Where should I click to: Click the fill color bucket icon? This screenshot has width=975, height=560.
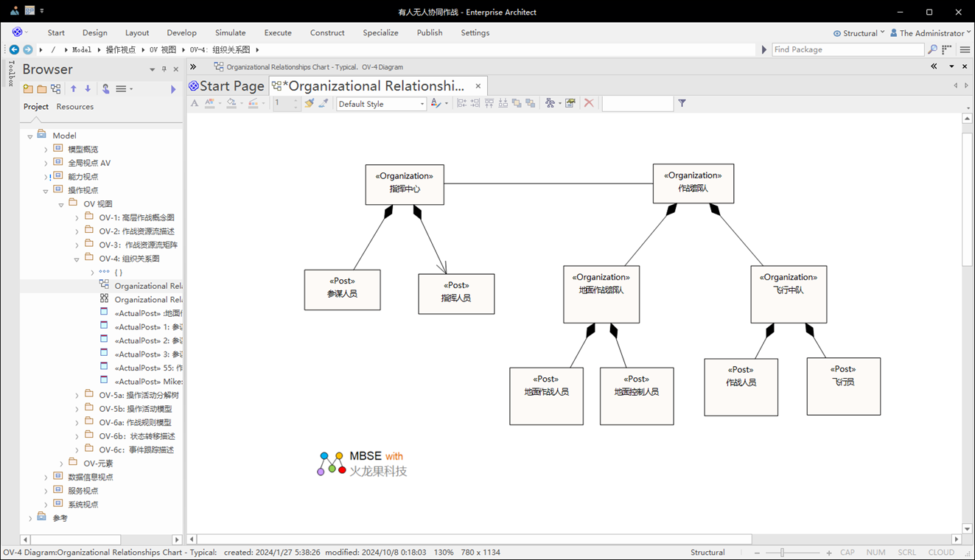pyautogui.click(x=231, y=103)
